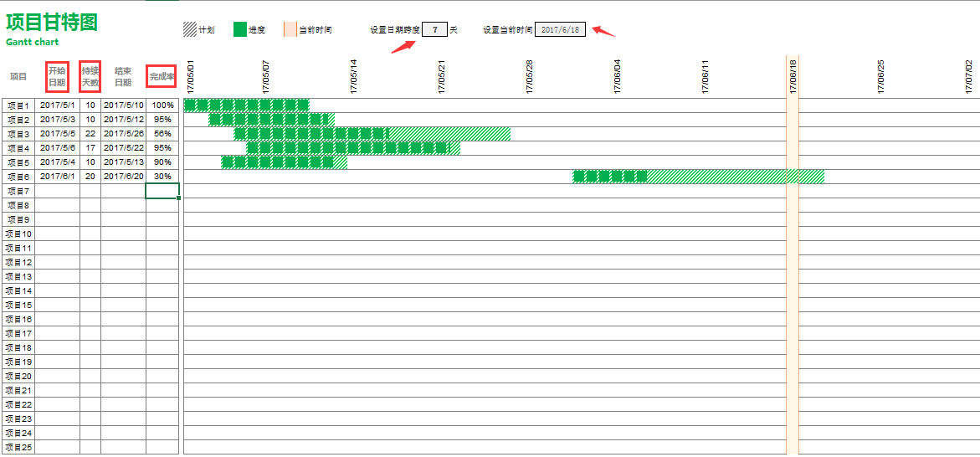Image resolution: width=980 pixels, height=457 pixels.
Task: Click the 17/06/25 timeline date label
Action: 881,78
